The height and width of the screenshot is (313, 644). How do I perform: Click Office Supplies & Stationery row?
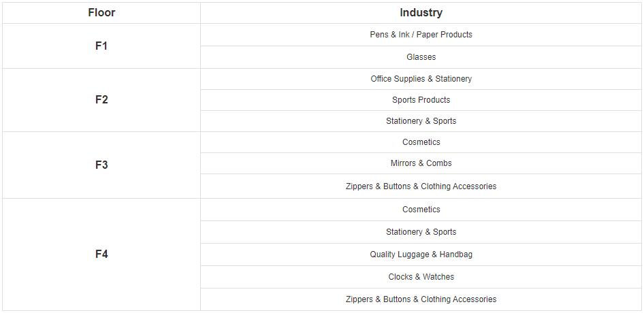[421, 79]
